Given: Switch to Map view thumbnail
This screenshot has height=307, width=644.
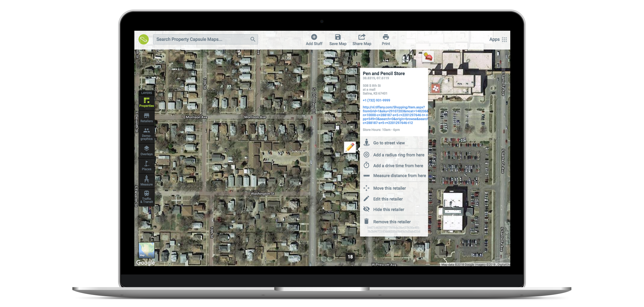Looking at the screenshot, I should tap(146, 250).
